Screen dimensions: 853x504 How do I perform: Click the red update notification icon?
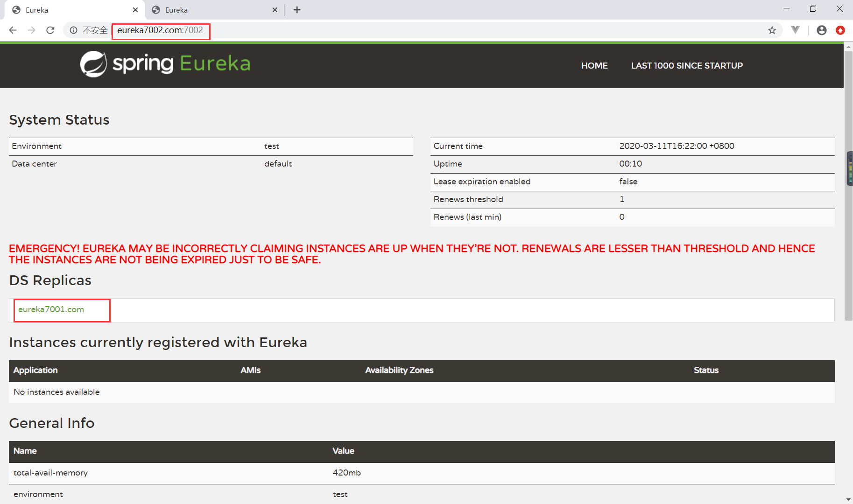coord(840,30)
